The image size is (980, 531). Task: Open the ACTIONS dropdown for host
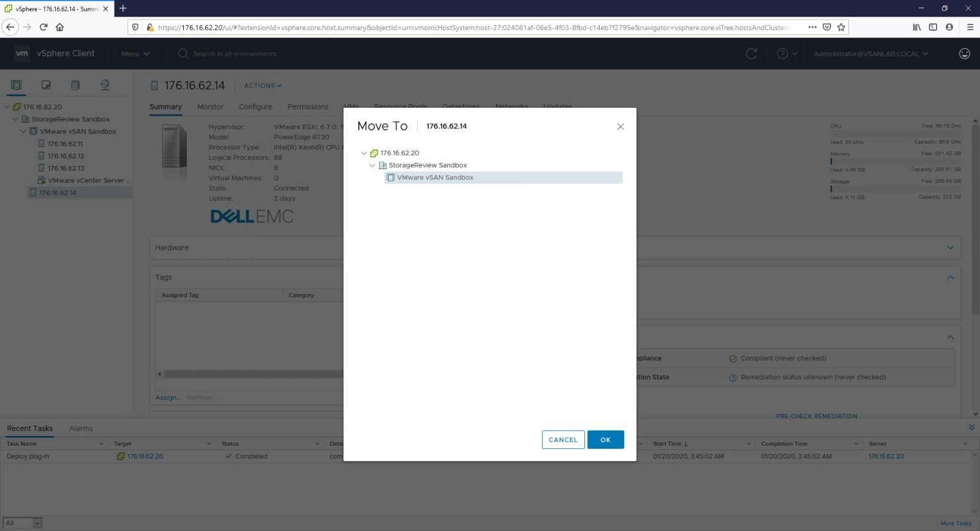(263, 86)
